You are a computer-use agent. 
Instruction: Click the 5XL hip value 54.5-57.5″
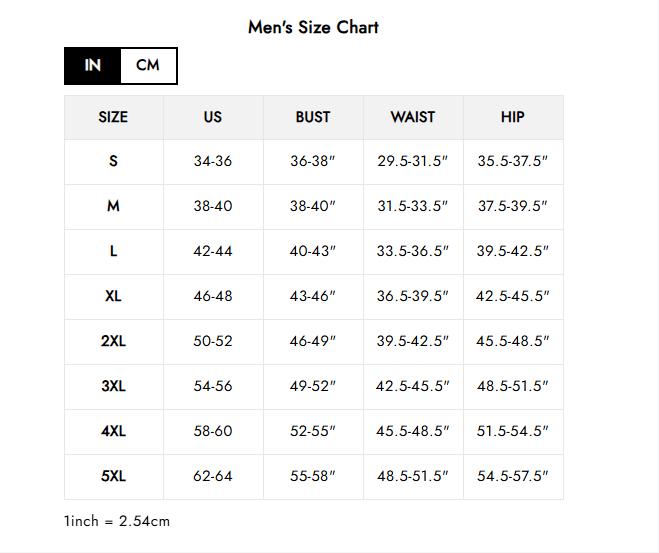(x=512, y=476)
